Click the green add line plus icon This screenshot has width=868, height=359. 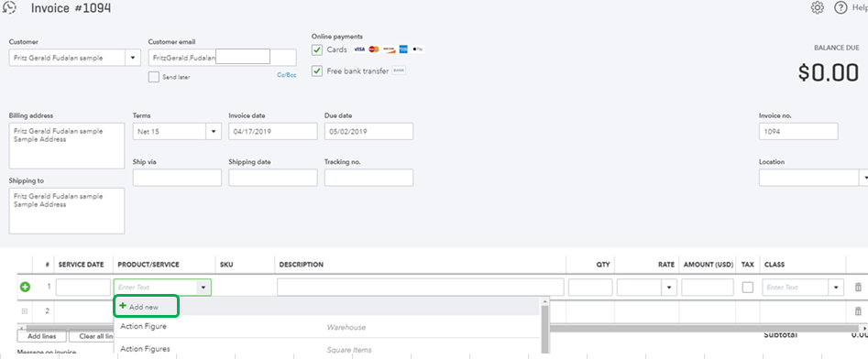[25, 287]
